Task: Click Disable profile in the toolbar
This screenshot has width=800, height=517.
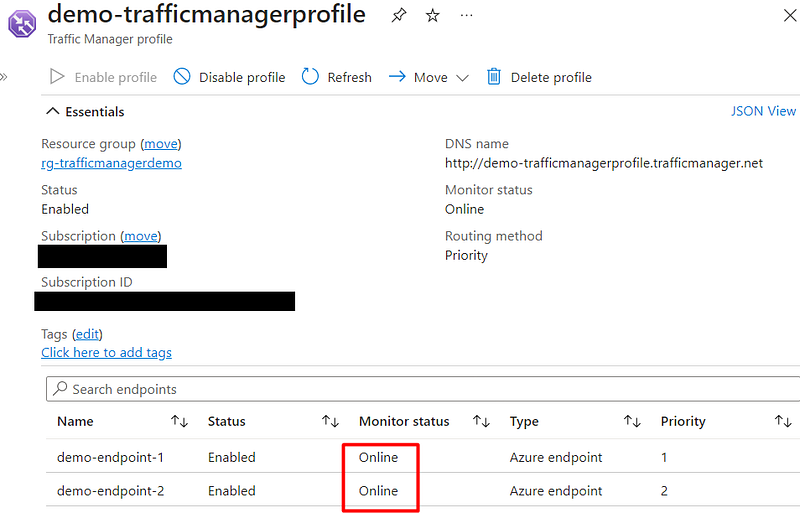Action: tap(229, 77)
